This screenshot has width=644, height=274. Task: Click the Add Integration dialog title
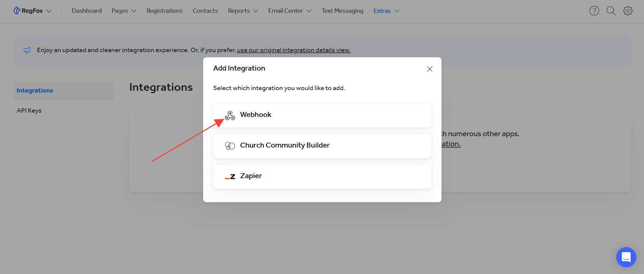pos(239,68)
